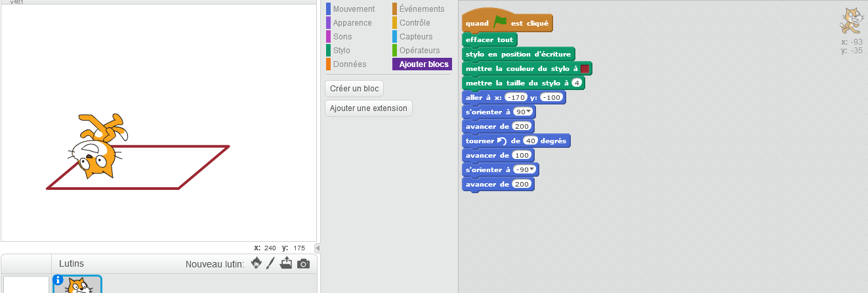
Task: Pick the pen color swatch in the block
Action: 585,68
